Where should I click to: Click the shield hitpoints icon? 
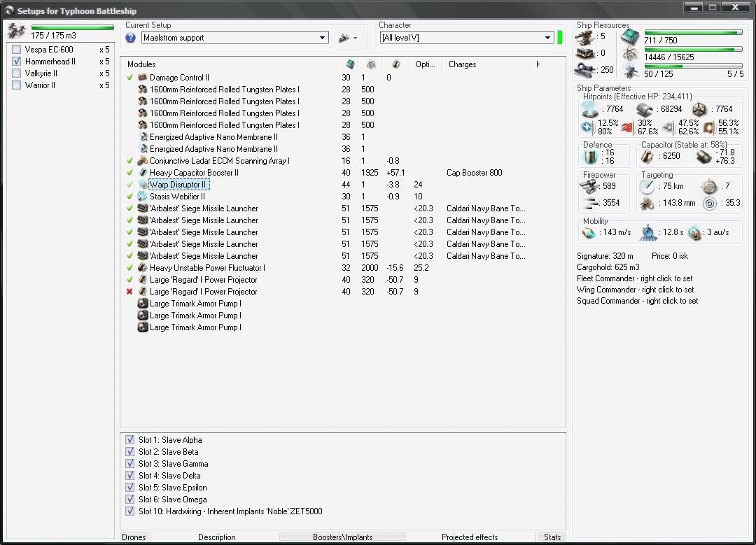[x=591, y=109]
